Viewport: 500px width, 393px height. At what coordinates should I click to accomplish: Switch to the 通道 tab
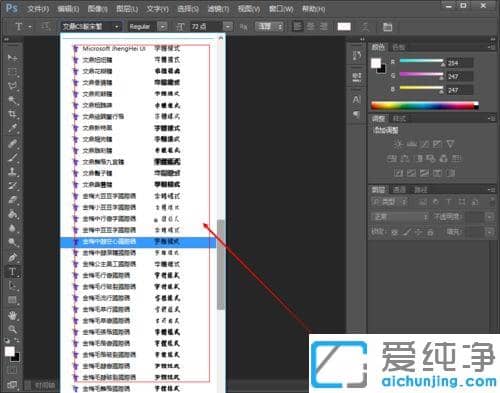[399, 190]
